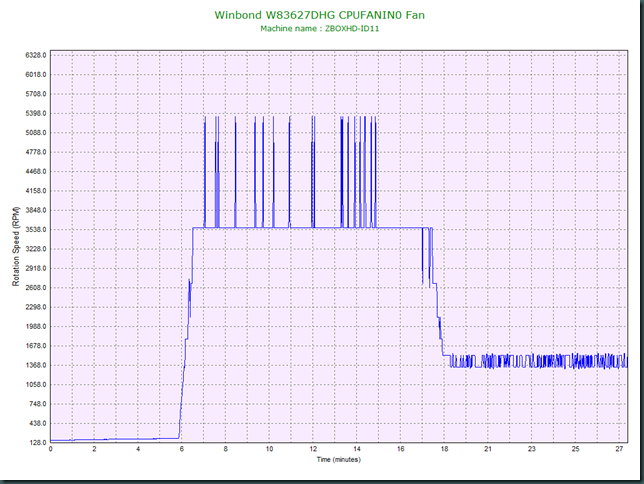The width and height of the screenshot is (644, 484).
Task: Select the 'Time (minutes)' axis label
Action: click(338, 459)
